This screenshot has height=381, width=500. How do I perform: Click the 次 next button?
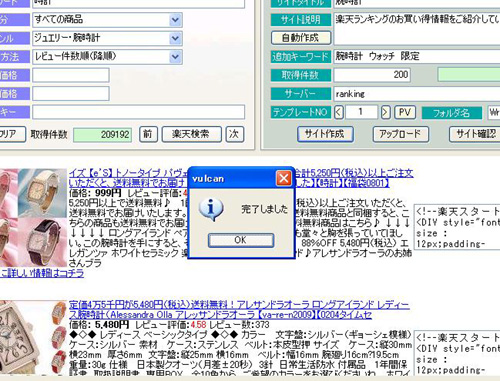[234, 134]
